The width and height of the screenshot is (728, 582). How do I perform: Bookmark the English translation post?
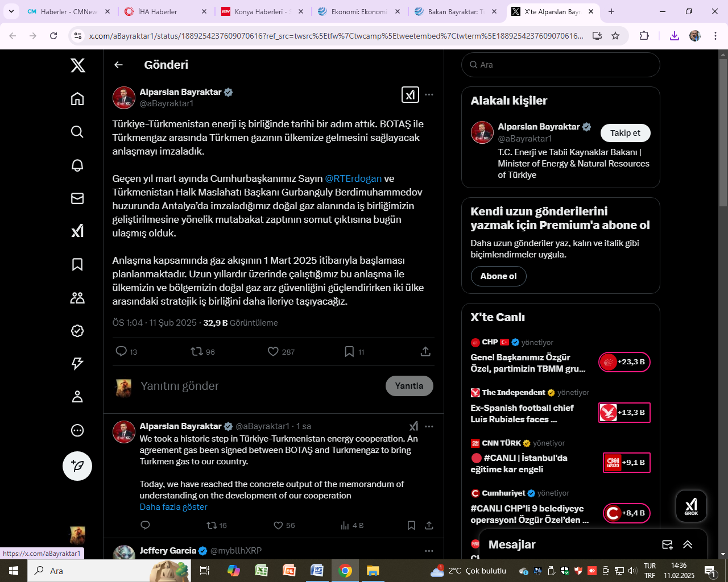411,525
